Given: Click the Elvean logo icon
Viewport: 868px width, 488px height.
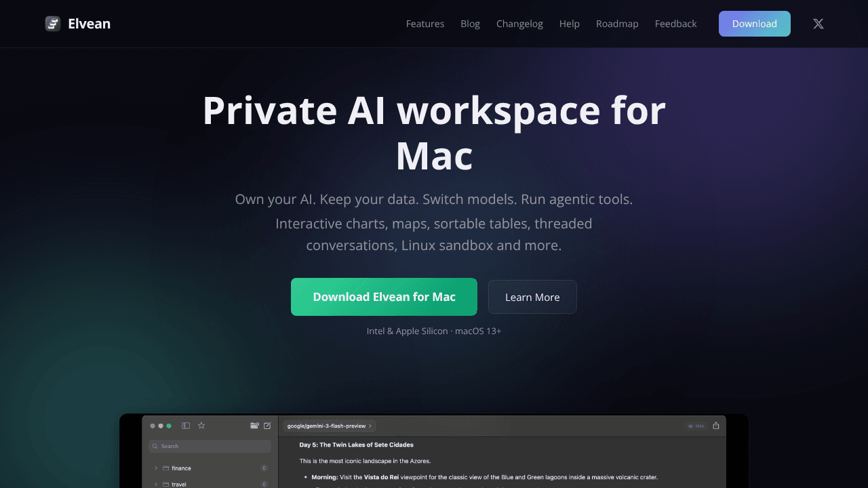Looking at the screenshot, I should click(53, 24).
